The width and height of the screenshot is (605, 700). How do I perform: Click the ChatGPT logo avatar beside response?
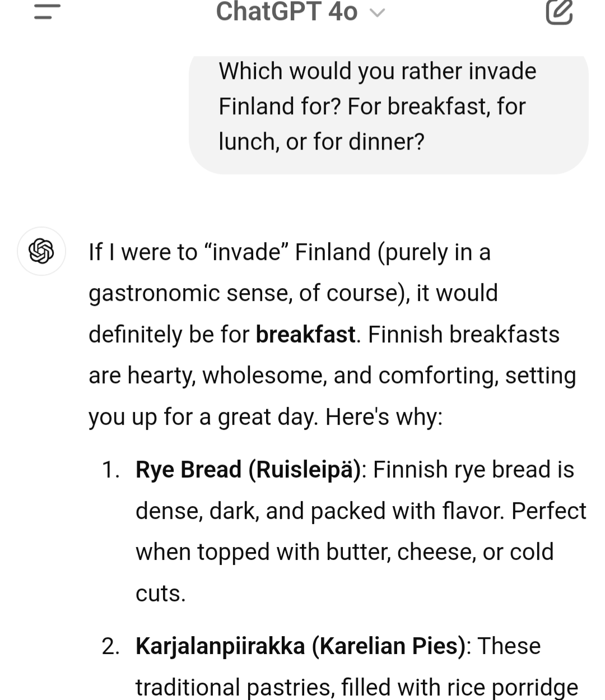(41, 251)
